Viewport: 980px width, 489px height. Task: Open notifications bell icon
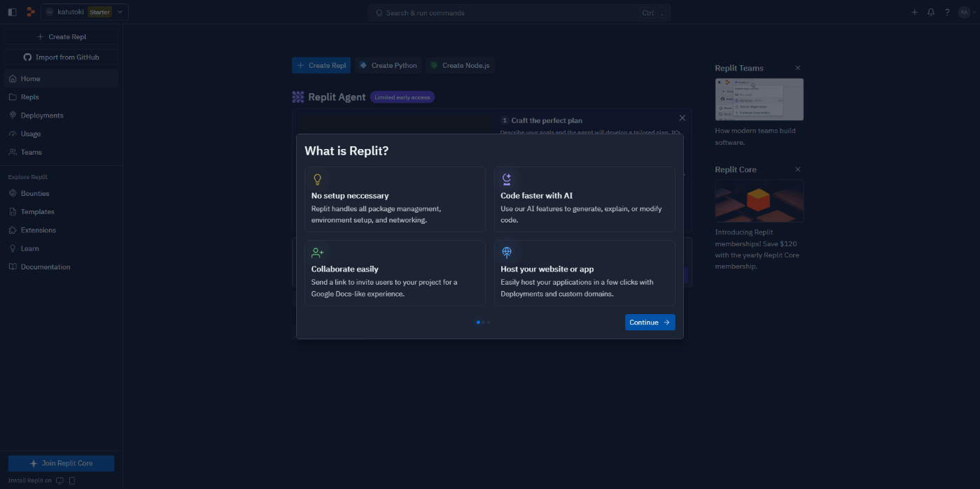(931, 12)
